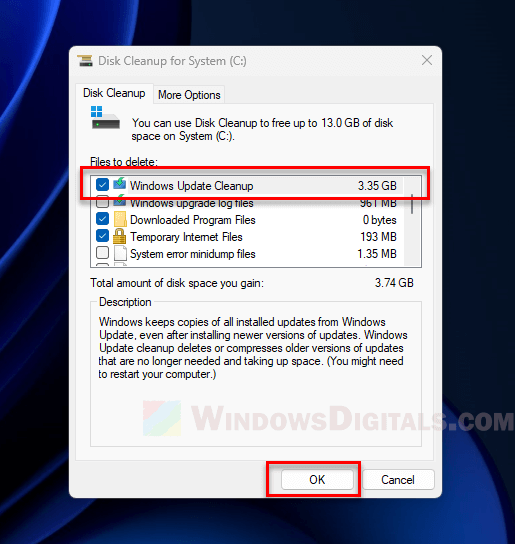Check the System error minidump files checkbox

[102, 253]
